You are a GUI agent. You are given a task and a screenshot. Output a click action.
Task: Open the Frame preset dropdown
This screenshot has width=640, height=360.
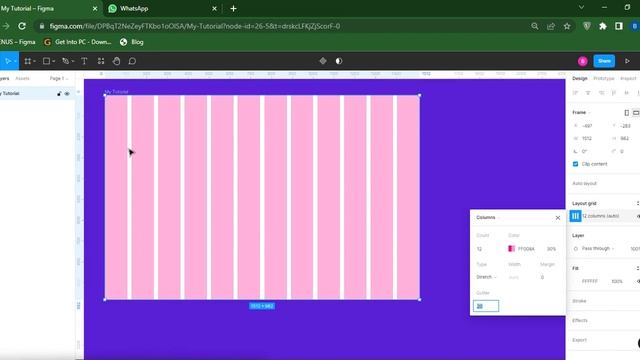(581, 113)
